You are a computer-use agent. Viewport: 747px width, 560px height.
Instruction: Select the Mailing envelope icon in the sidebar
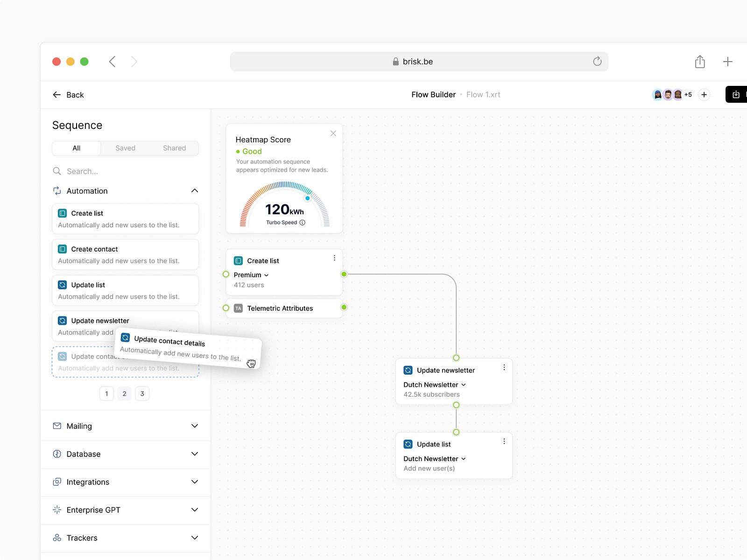coord(57,426)
